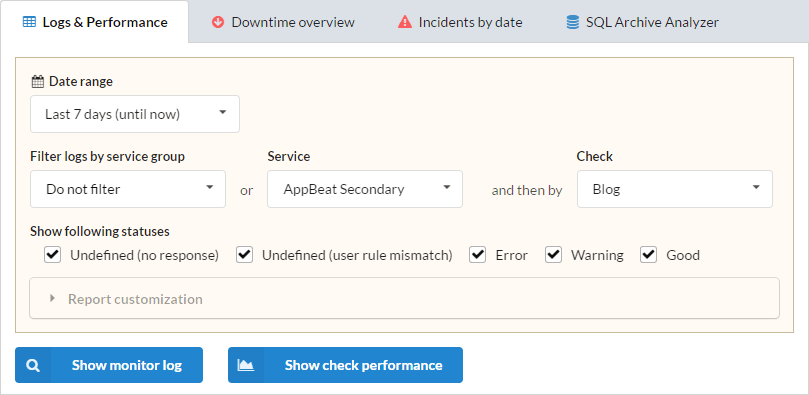This screenshot has width=809, height=395.
Task: Click the magnifier icon on Show monitor log
Action: (33, 365)
